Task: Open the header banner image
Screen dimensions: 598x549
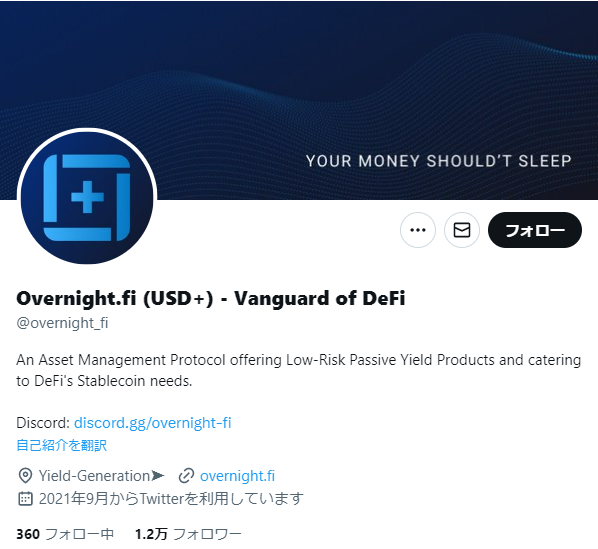Action: (x=299, y=100)
